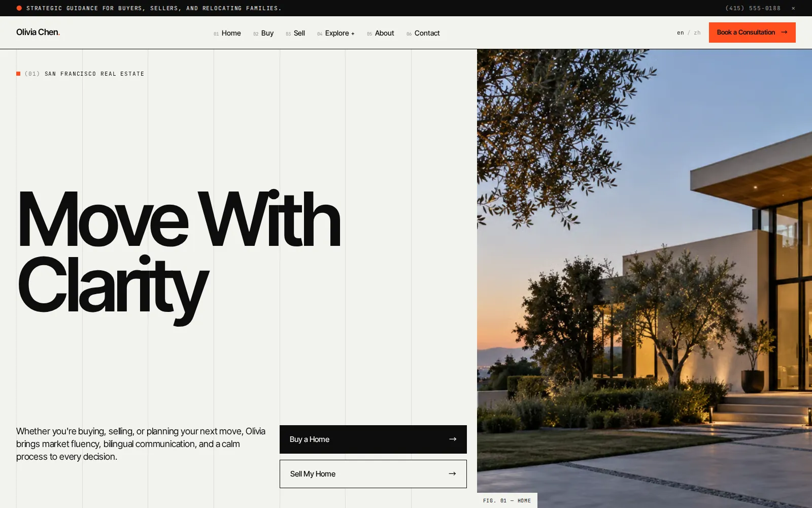Click the Olivia Chen logo

click(x=38, y=32)
